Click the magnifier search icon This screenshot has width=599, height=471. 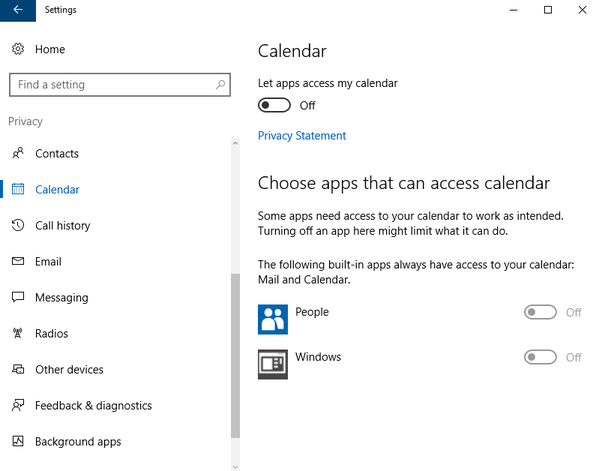click(x=220, y=84)
